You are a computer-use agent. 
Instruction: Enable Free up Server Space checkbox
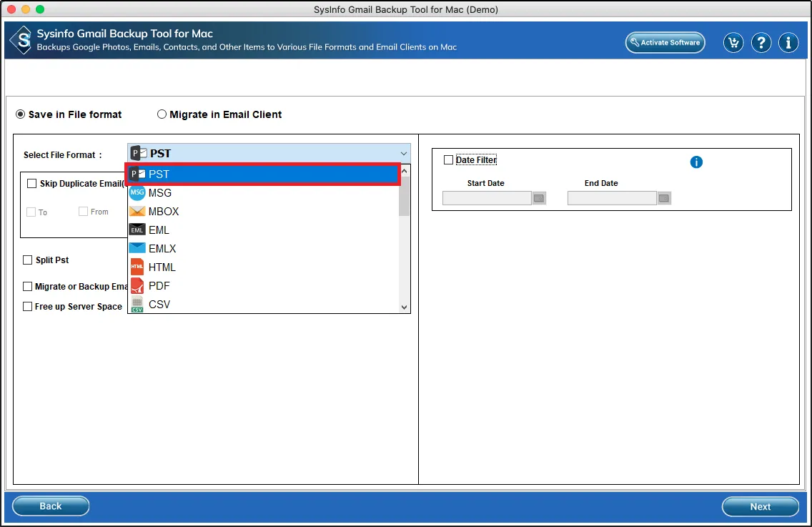(28, 307)
